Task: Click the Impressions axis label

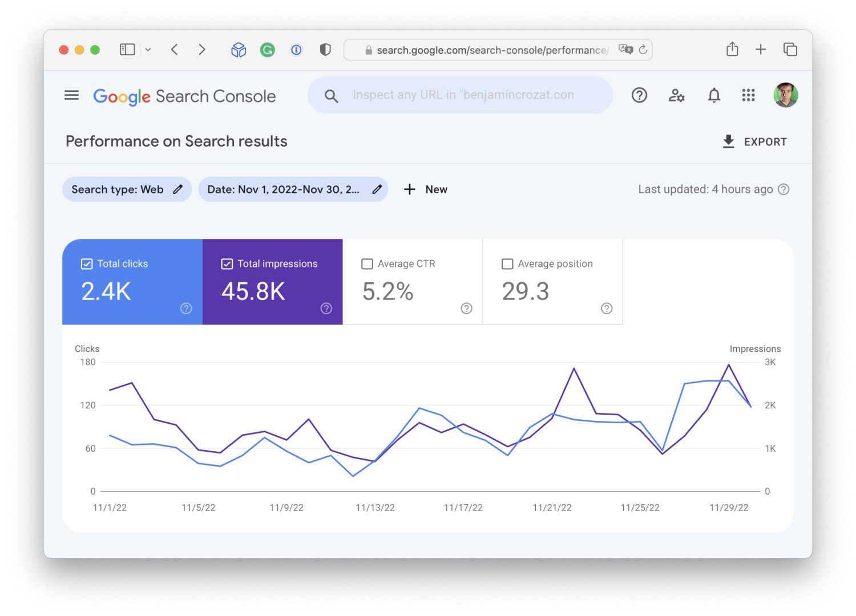Action: point(755,348)
